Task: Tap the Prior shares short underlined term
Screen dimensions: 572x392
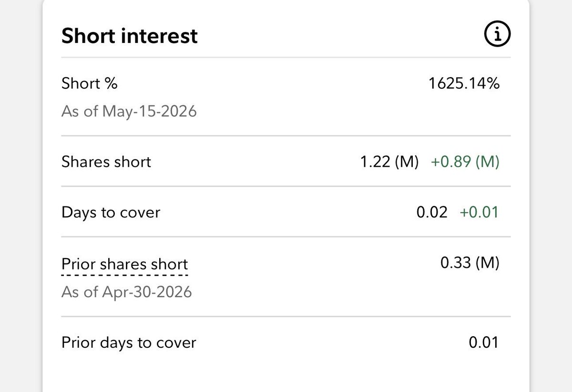Action: click(x=125, y=264)
